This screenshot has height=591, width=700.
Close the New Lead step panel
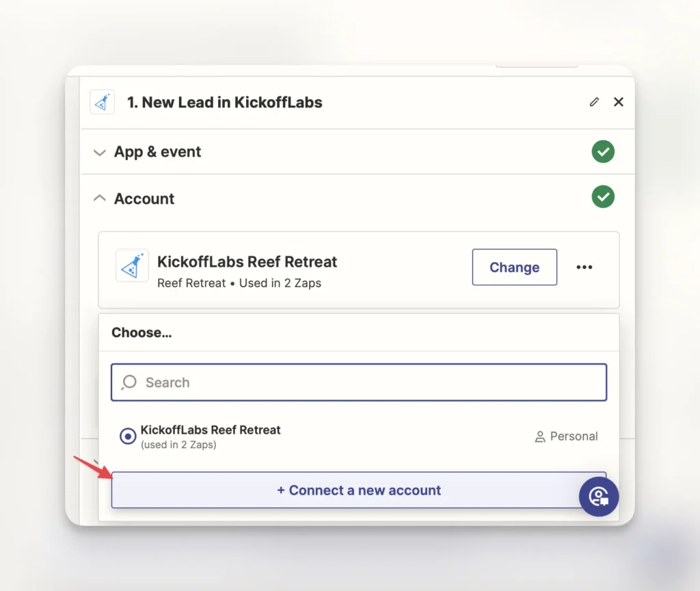coord(618,102)
